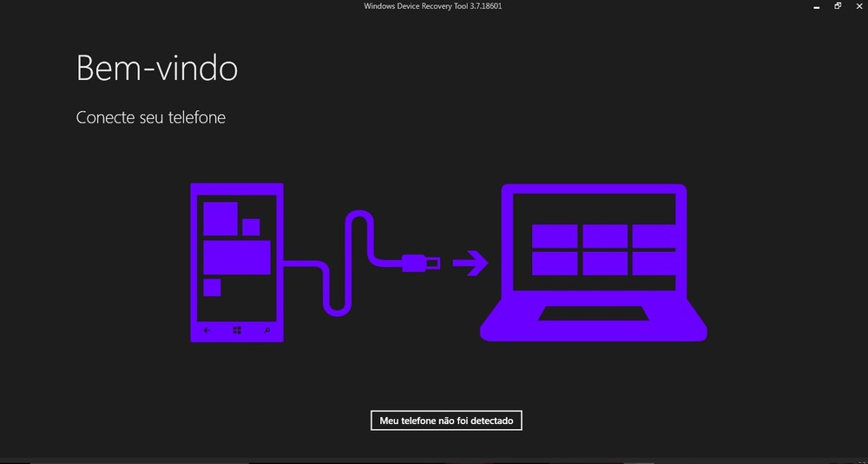Click "Meu telefone não foi detectado" button
Viewport: 868px width, 464px height.
point(446,421)
